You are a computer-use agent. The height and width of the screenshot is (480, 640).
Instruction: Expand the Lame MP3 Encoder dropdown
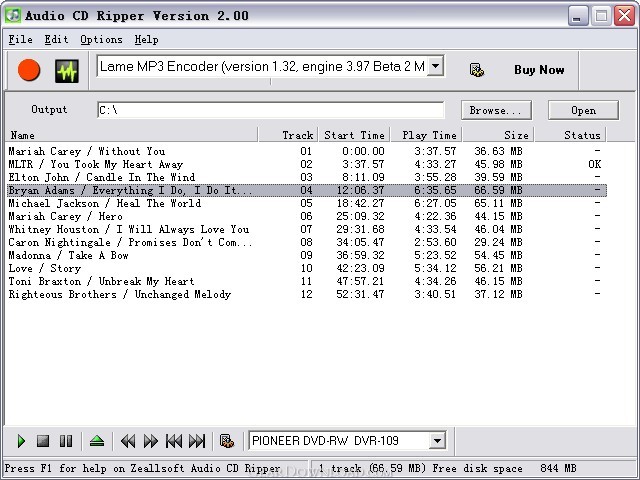(x=436, y=66)
